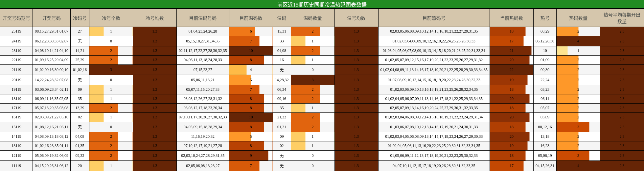644x171 pixels.
Task: Select draw result 04,08,09,13,18 08,12
Action: [52, 136]
